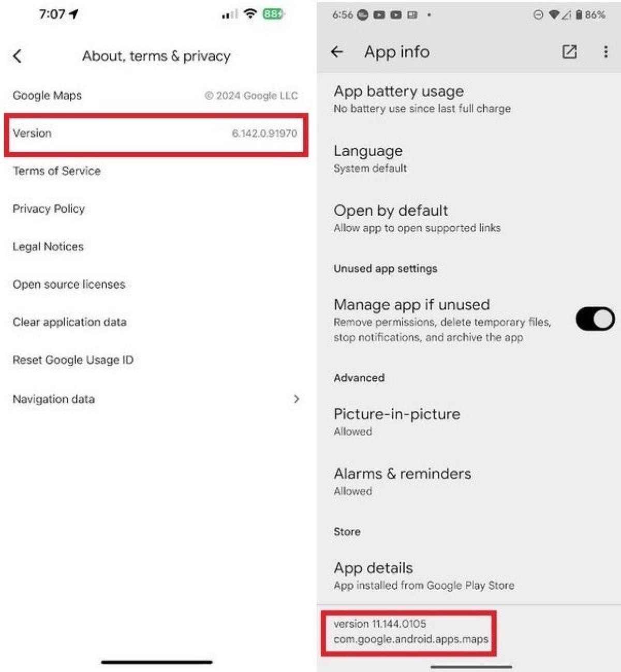Image resolution: width=621 pixels, height=672 pixels.
Task: Open the Language setting
Action: tap(468, 159)
